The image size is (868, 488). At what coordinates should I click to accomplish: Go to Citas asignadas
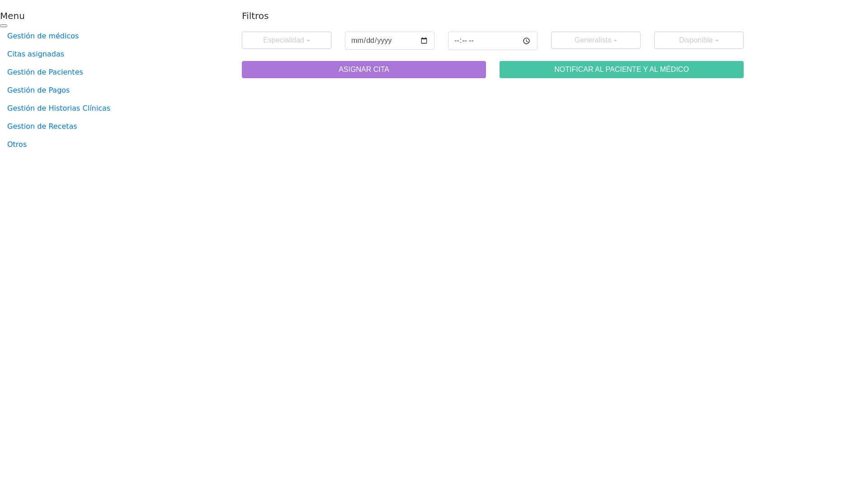pos(36,54)
